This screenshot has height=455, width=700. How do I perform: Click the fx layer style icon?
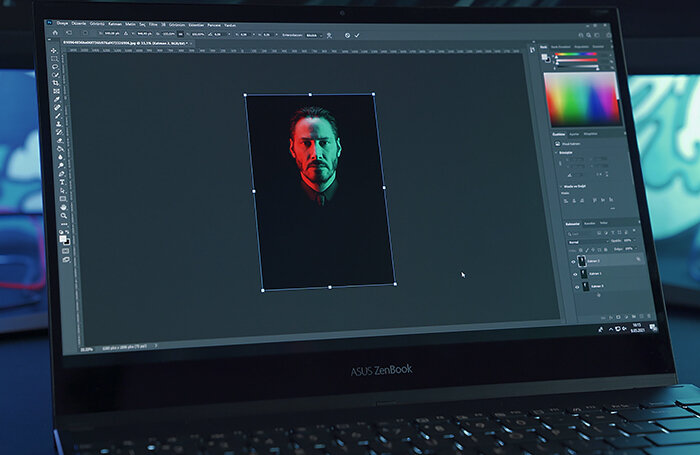611,317
